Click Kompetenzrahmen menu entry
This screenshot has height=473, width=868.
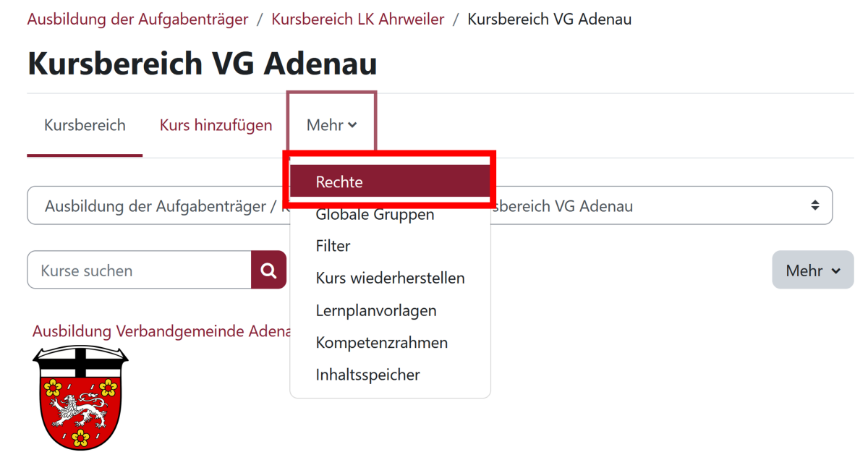pos(381,343)
